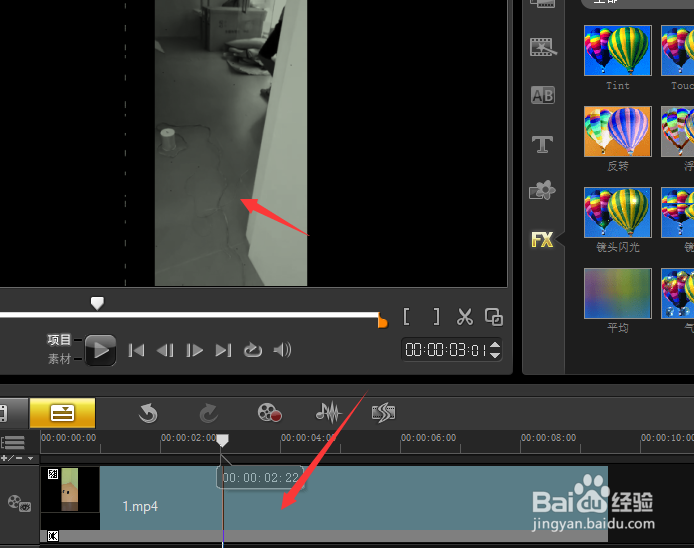Decrease the timecode using down arrow
This screenshot has width=694, height=548.
[x=495, y=355]
